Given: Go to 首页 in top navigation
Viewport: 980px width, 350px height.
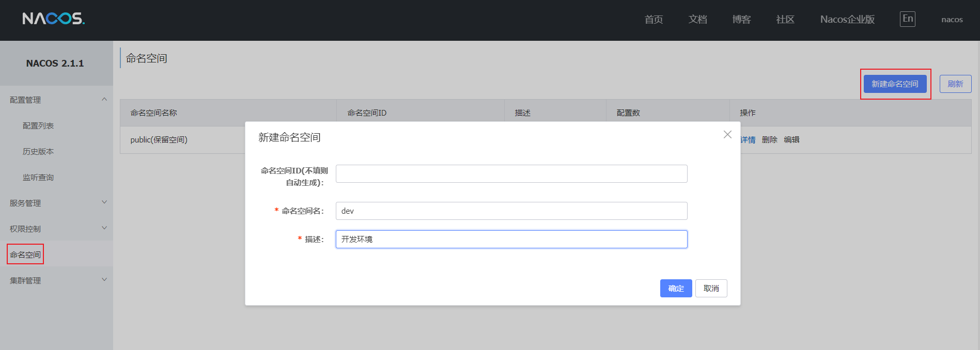Looking at the screenshot, I should pos(654,19).
